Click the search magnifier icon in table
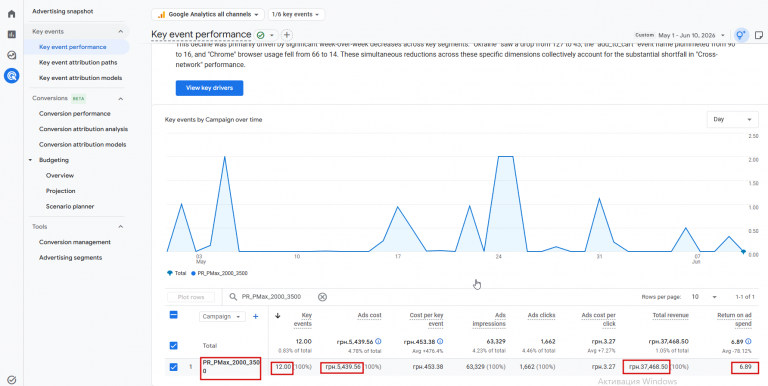768x386 pixels. [233, 297]
